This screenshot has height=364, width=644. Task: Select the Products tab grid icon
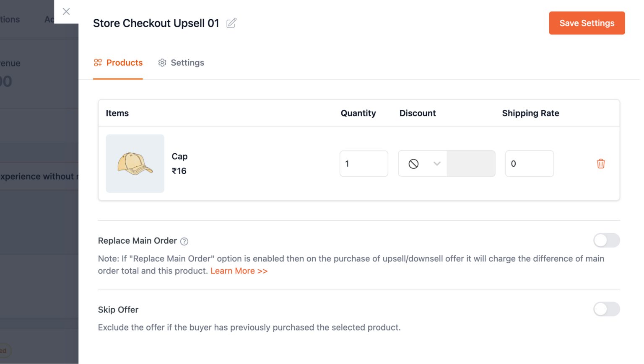(98, 62)
